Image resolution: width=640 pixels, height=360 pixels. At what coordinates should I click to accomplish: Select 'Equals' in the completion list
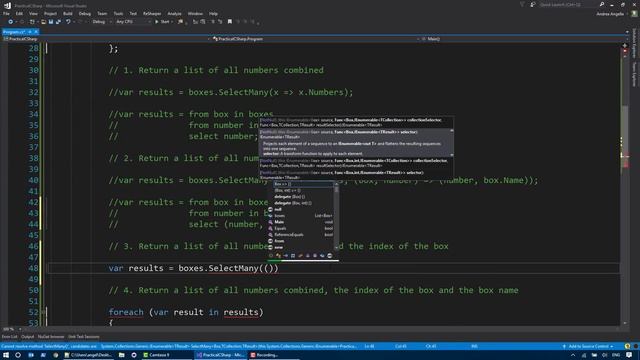pyautogui.click(x=301, y=228)
